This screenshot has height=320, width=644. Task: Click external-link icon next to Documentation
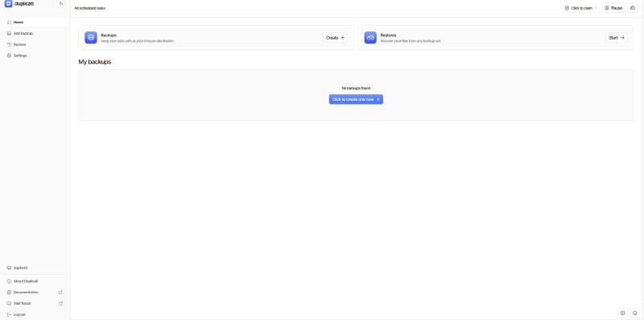[x=61, y=293]
